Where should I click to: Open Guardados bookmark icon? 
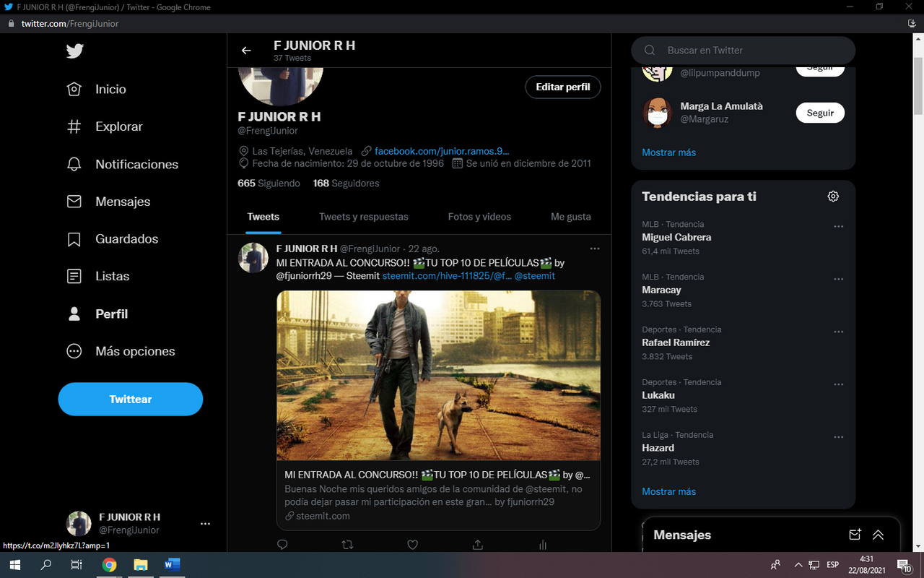pos(74,238)
